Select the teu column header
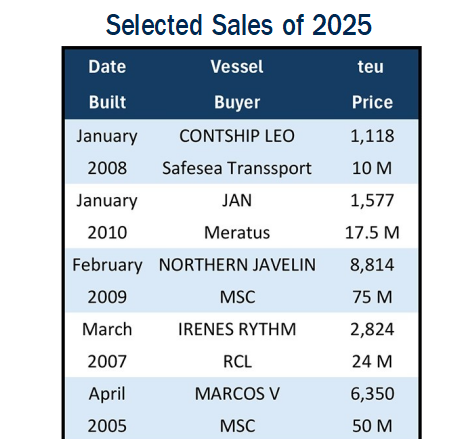Screen dimensions: 450x439 [x=371, y=67]
